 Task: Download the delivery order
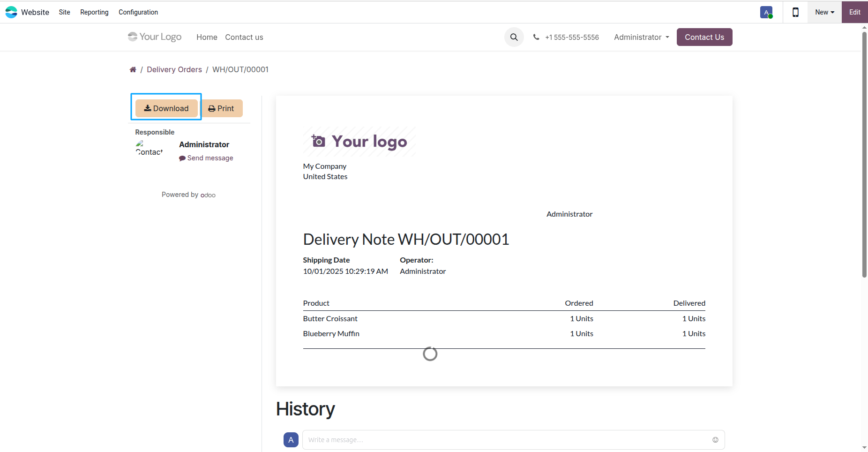pyautogui.click(x=166, y=108)
